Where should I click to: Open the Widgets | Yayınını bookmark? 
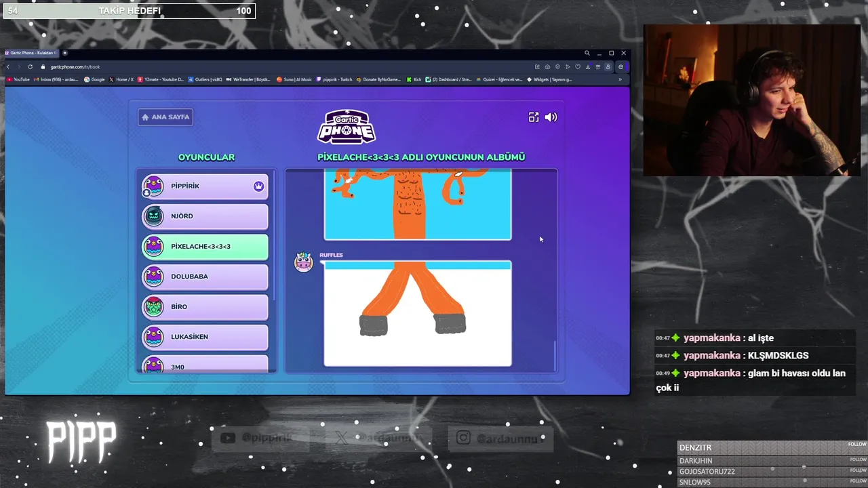(x=549, y=79)
